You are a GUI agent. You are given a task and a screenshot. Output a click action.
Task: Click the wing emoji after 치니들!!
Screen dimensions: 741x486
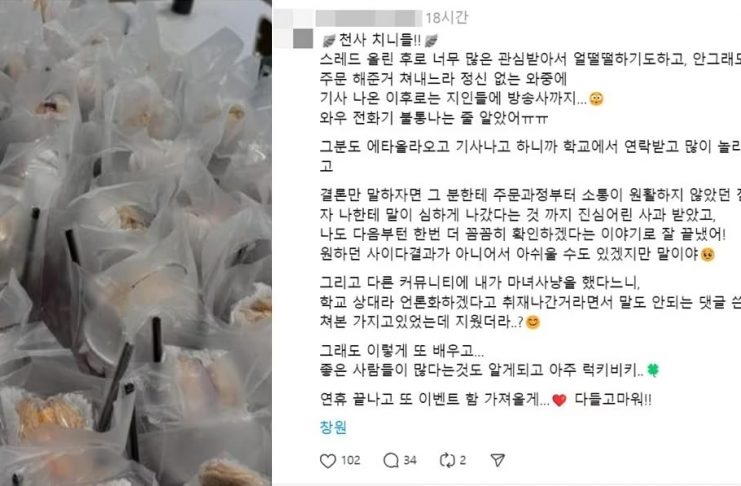431,41
